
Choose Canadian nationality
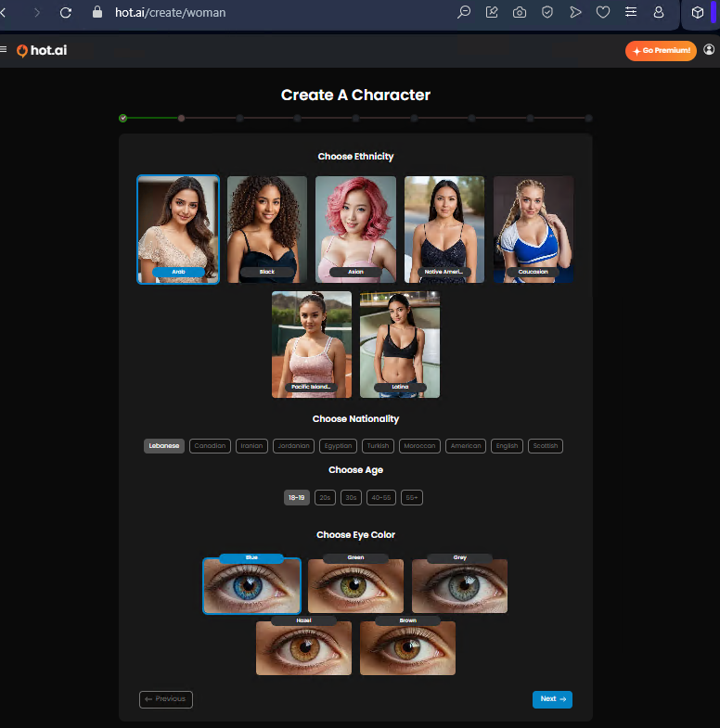[x=210, y=446]
